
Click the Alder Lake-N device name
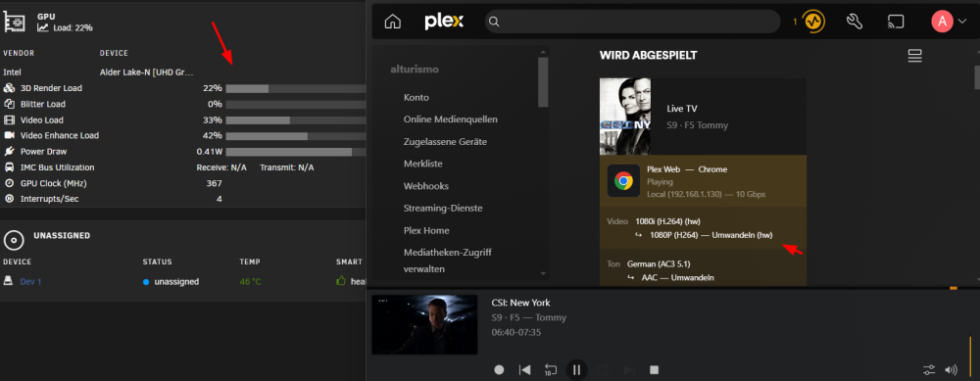(x=147, y=72)
